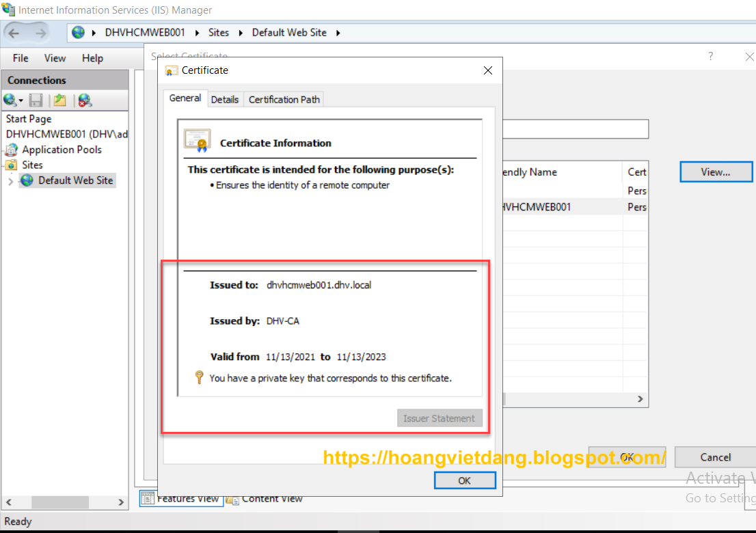Image resolution: width=756 pixels, height=533 pixels.
Task: Expand breadcrumb arrow after DHVHCMWEB001
Action: pyautogui.click(x=197, y=33)
